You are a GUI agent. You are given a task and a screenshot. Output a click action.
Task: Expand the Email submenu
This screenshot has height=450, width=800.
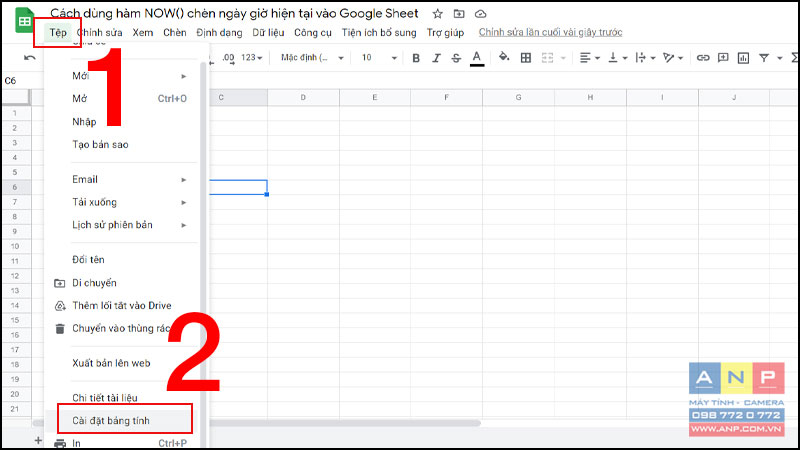(x=184, y=180)
